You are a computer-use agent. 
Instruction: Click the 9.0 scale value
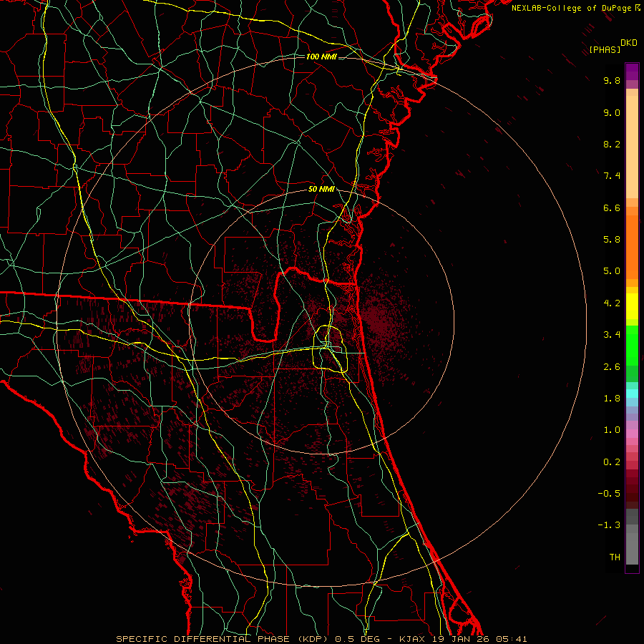coord(612,112)
